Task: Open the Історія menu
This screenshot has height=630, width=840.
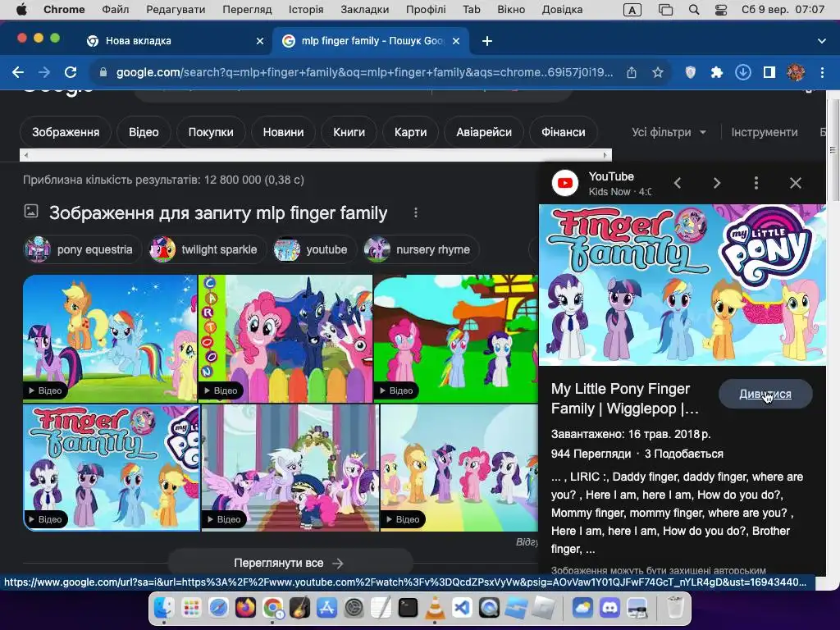Action: 306,10
